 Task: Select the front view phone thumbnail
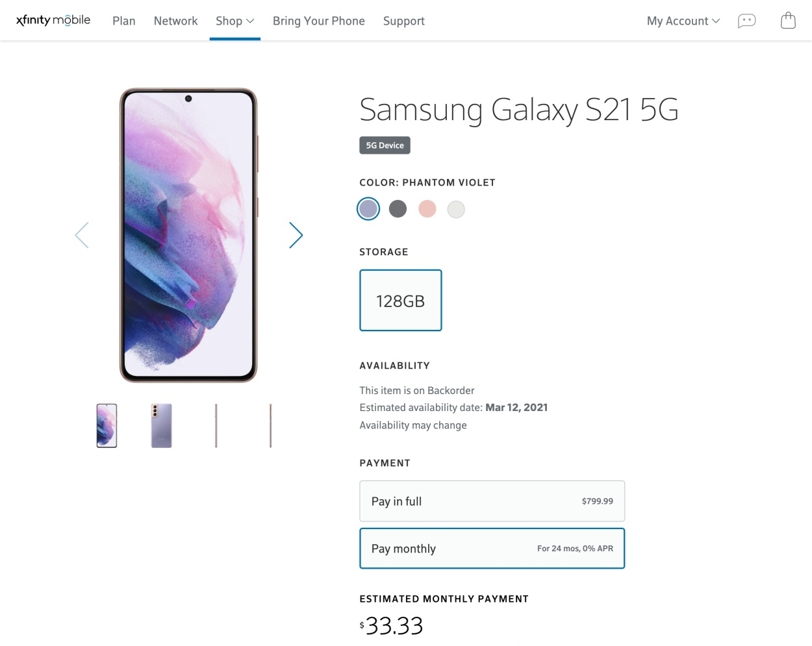[x=107, y=426]
